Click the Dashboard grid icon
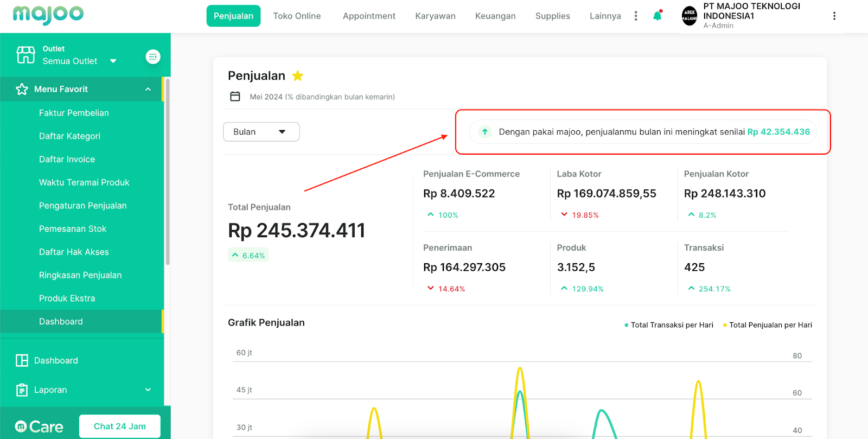The width and height of the screenshot is (868, 439). (x=22, y=360)
